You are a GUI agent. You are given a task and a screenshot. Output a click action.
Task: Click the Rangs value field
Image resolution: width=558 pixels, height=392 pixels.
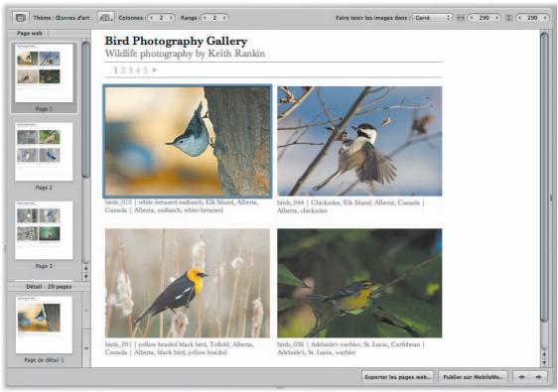[214, 18]
